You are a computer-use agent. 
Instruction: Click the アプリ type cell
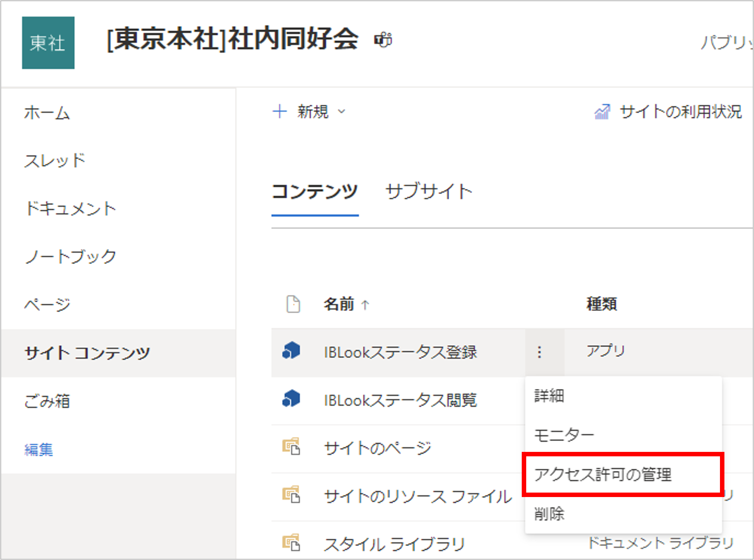click(606, 350)
